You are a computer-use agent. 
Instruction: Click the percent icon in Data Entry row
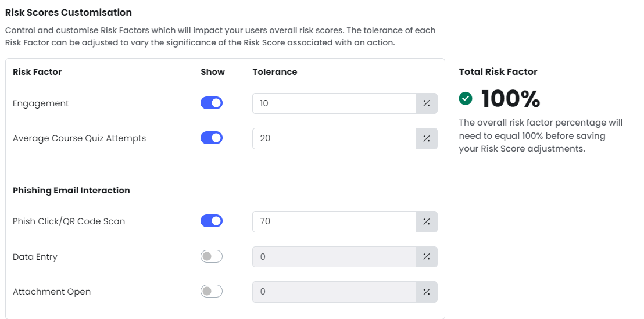pos(427,257)
